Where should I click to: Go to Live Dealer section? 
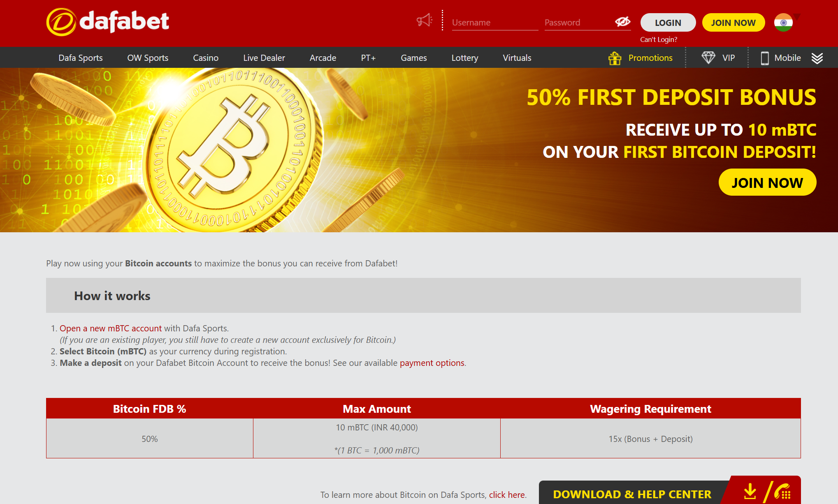click(x=264, y=58)
